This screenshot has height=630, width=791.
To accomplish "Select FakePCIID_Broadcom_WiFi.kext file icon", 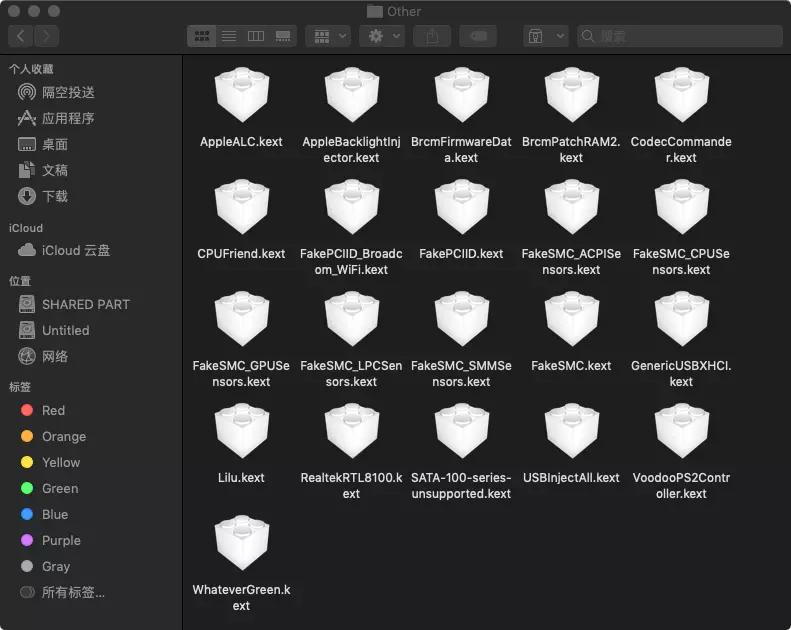I will pyautogui.click(x=352, y=206).
